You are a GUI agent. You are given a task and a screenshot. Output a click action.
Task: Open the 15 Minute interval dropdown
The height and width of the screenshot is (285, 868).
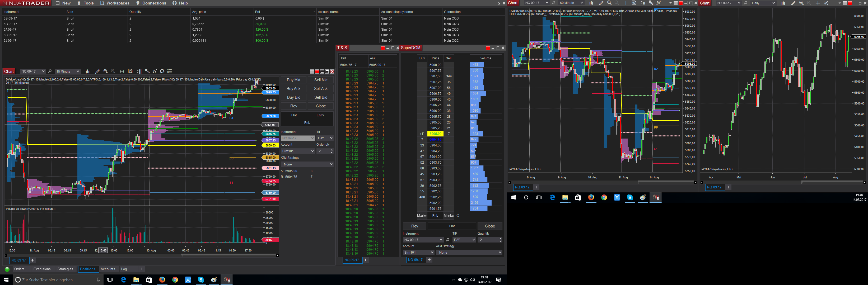[67, 71]
